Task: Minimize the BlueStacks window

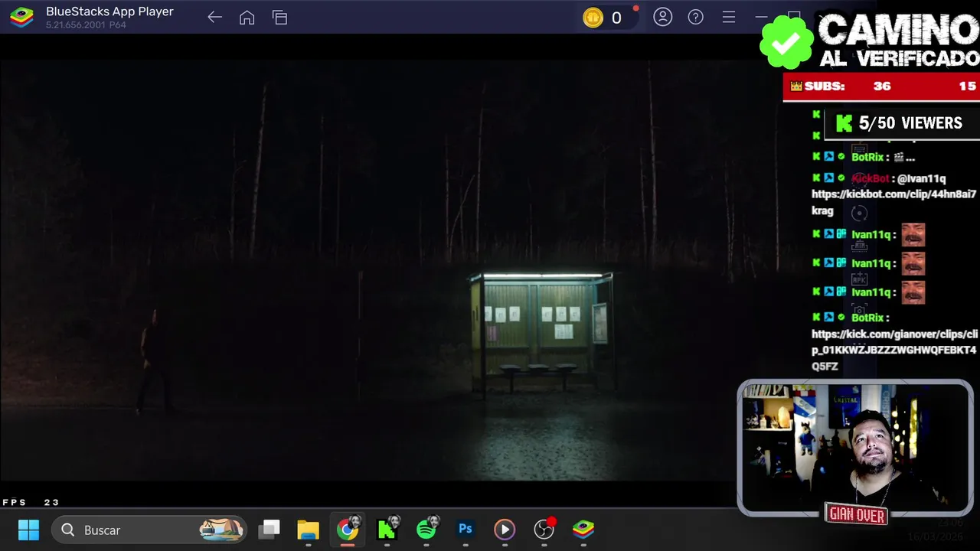Action: pos(761,17)
